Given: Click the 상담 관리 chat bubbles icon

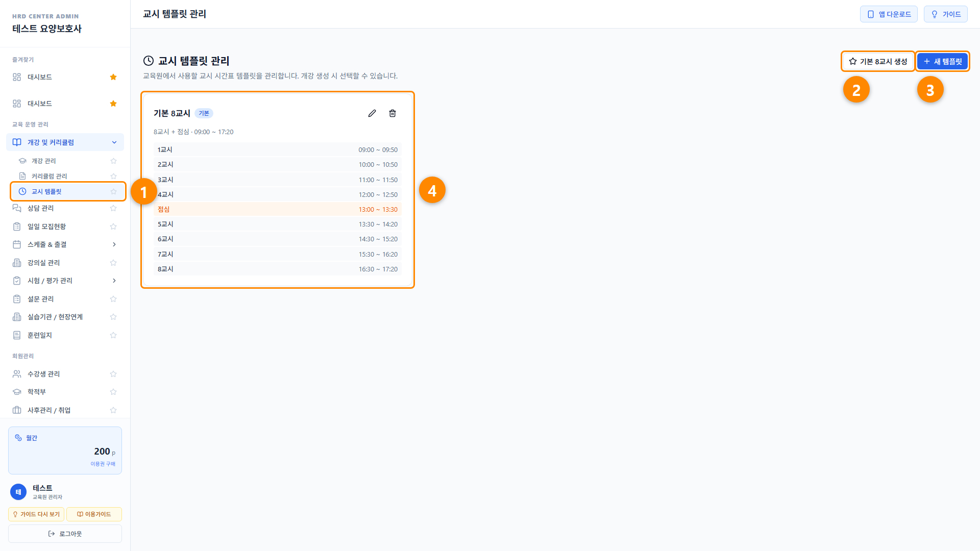Looking at the screenshot, I should 17,208.
